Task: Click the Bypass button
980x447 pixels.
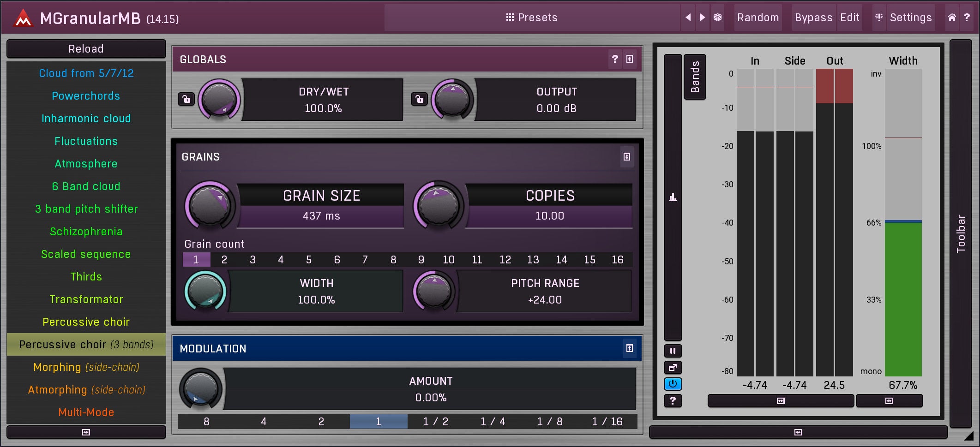Action: (813, 18)
